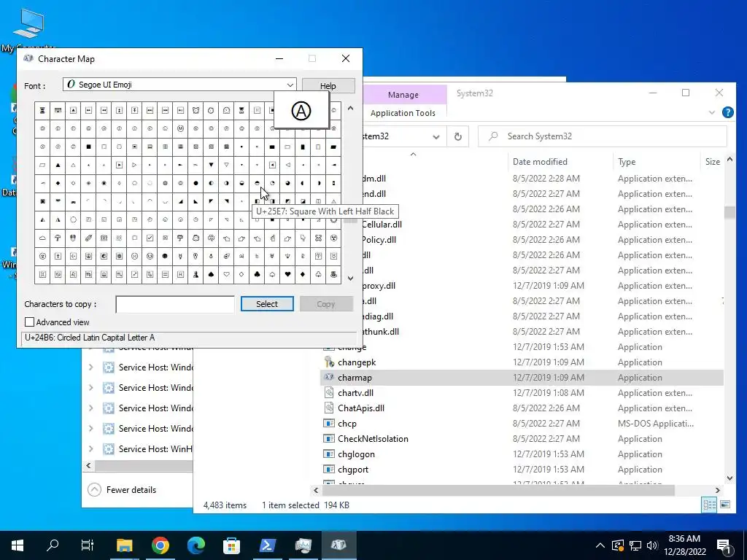747x560 pixels.
Task: Select the chess pawn character
Action: click(196, 274)
